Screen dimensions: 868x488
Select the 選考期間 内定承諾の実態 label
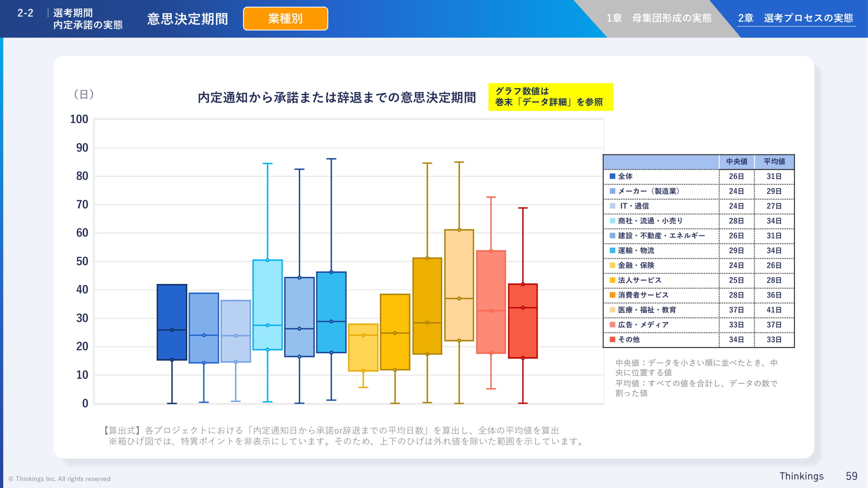tap(88, 19)
